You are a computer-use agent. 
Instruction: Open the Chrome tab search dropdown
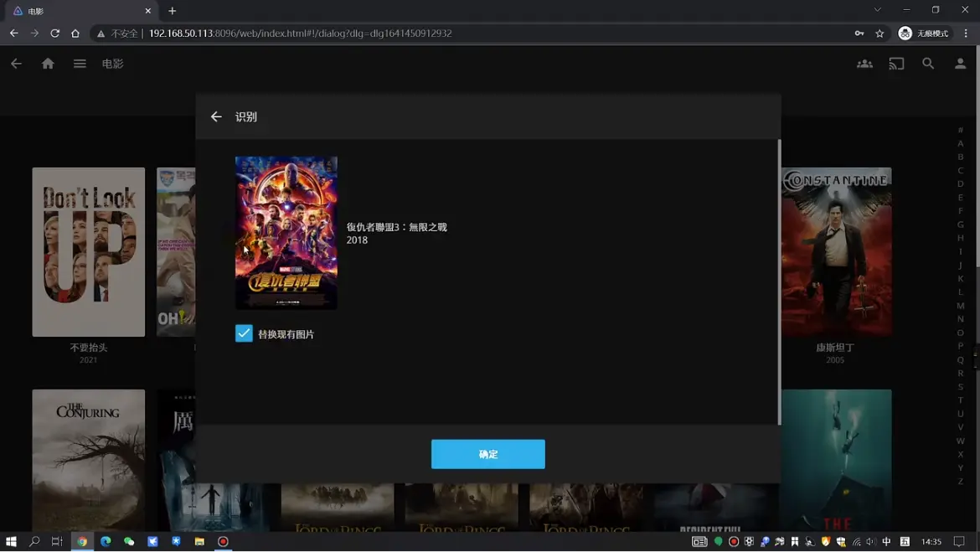[x=877, y=10]
